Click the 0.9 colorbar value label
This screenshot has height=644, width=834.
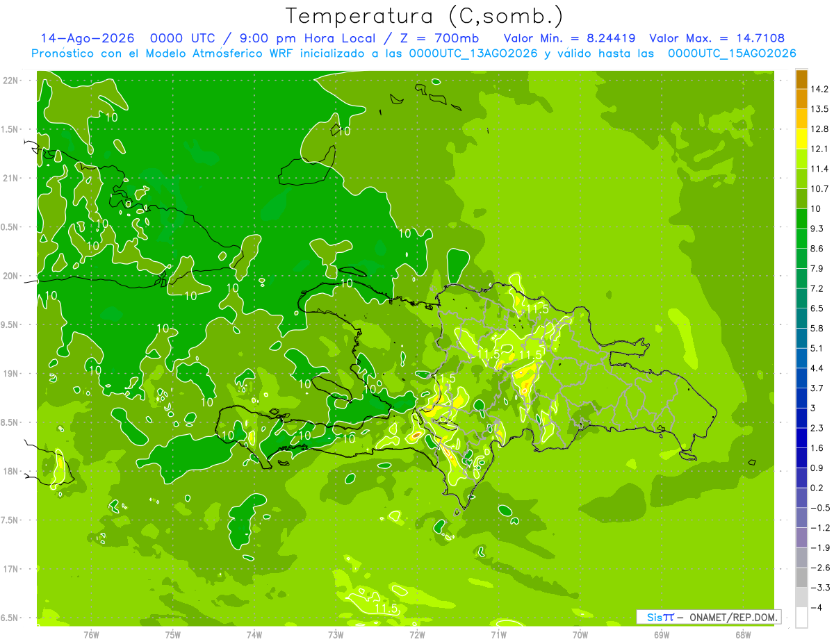pos(818,468)
